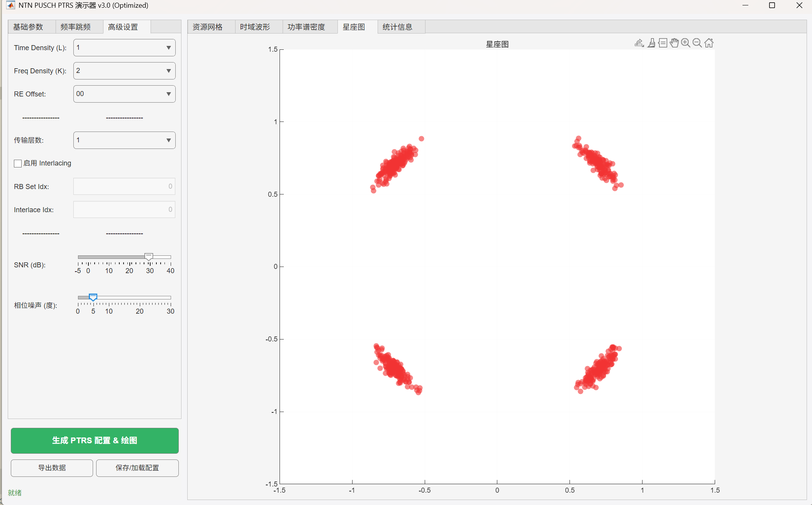Open the Freq Density (K) combo box
This screenshot has width=812, height=505.
click(x=124, y=71)
